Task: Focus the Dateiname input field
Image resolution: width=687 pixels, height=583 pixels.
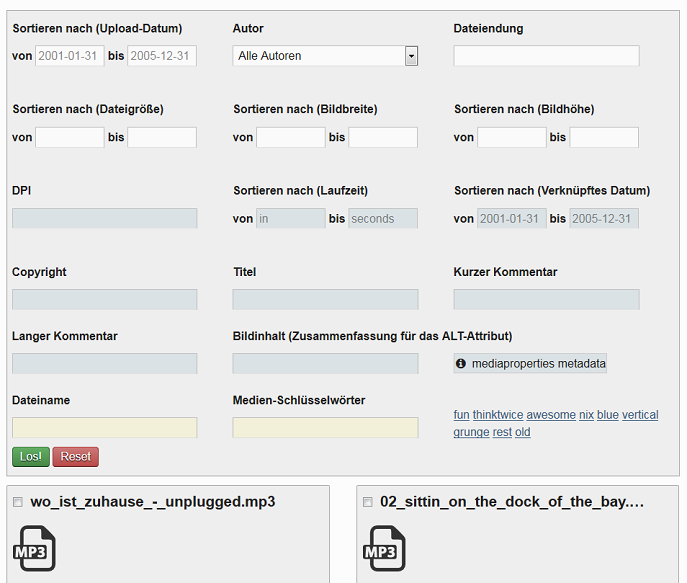Action: [105, 428]
